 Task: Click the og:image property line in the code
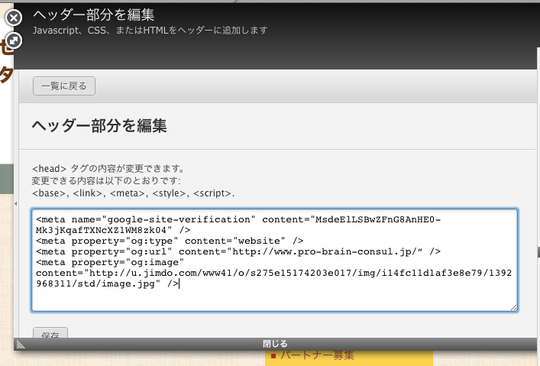110,262
